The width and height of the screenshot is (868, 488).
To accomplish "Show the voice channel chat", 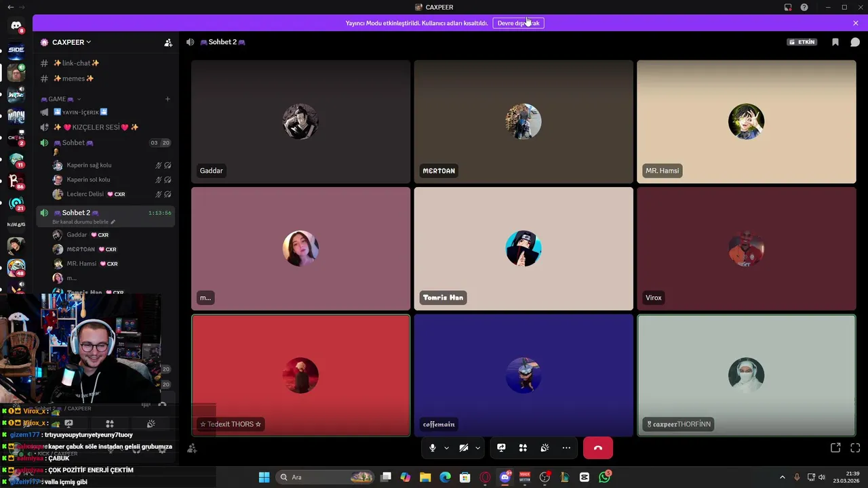I will click(x=855, y=42).
